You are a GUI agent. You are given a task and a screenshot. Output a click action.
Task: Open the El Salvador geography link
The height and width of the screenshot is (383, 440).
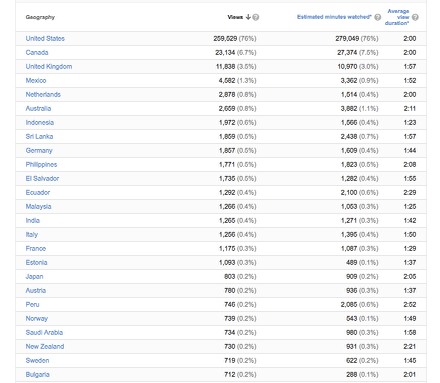pos(42,178)
